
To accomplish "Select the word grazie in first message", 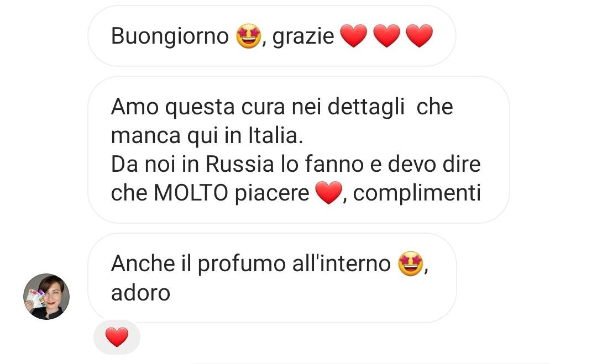I will point(303,37).
